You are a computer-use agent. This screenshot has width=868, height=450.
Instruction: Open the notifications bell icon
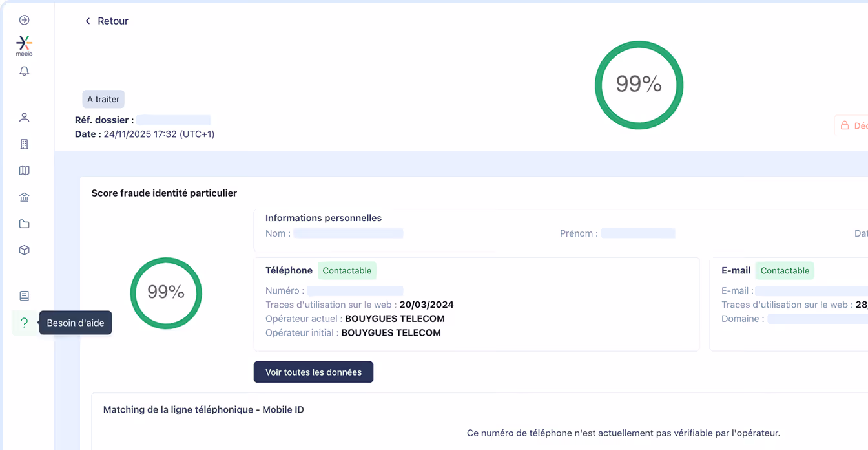(x=24, y=71)
